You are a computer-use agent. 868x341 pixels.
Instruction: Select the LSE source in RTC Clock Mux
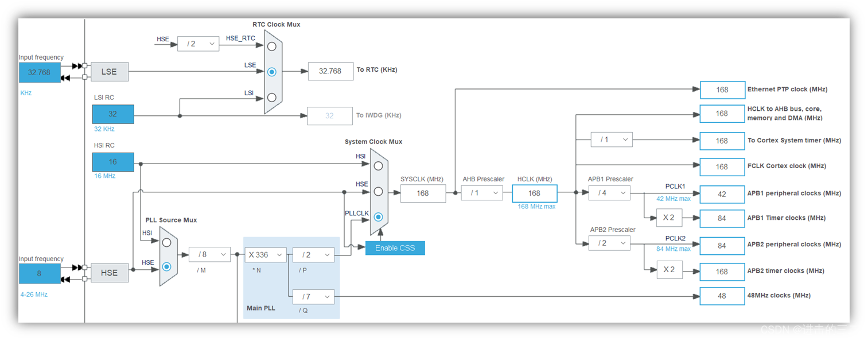coord(271,72)
